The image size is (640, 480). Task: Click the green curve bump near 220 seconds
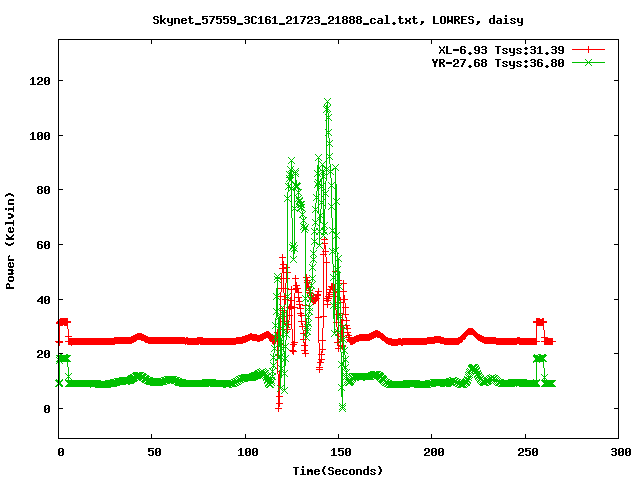[473, 369]
